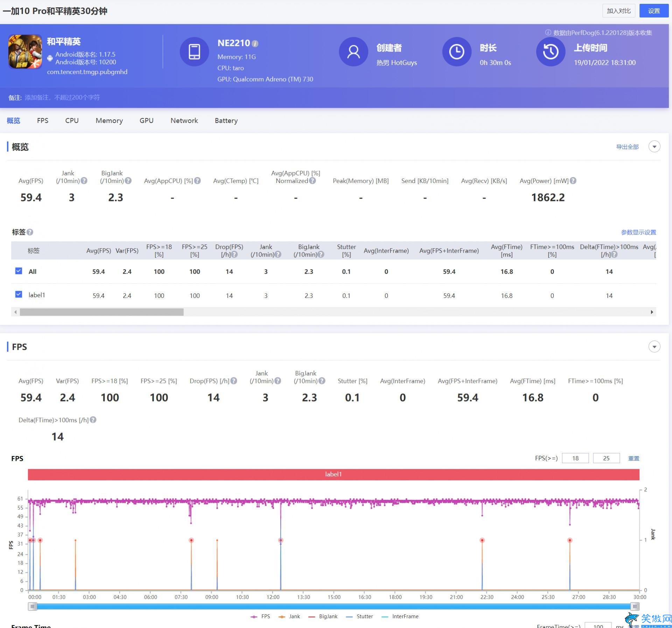Open help icon for Avg(AppCPU) [%]
672x628 pixels.
click(x=197, y=181)
